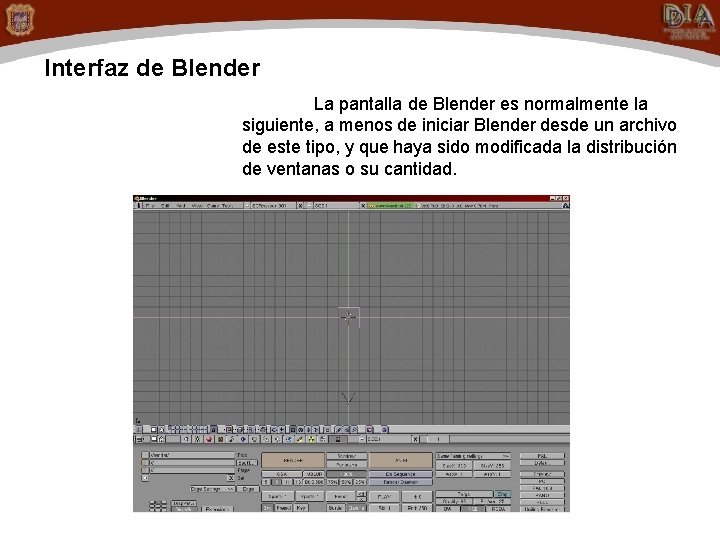Apply the PAL 16:9 preset
The width and height of the screenshot is (720, 540).
click(542, 488)
